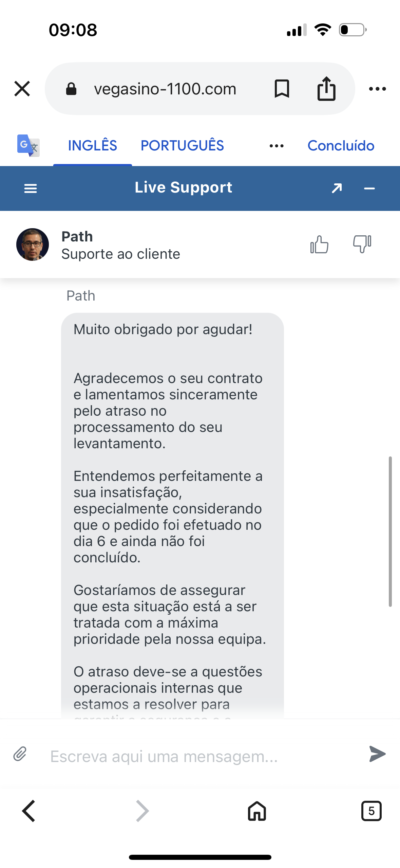Screen dimensions: 400x868
Task: Rate agent Path with thumbs up
Action: [x=319, y=245]
